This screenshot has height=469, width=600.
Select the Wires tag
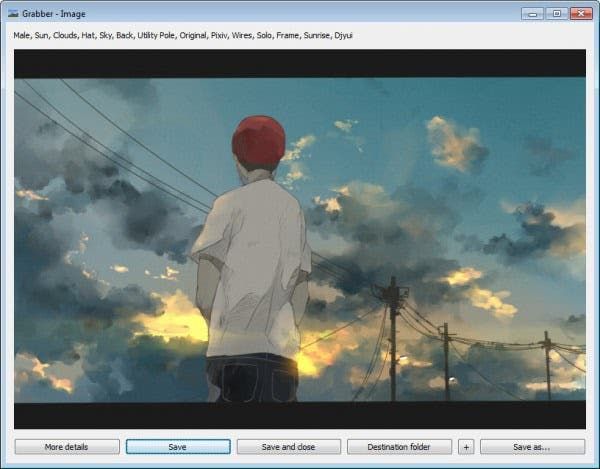(x=242, y=35)
